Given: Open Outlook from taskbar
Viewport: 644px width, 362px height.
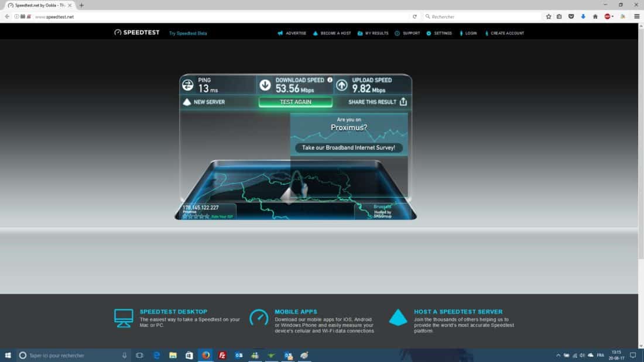Looking at the screenshot, I should tap(239, 356).
